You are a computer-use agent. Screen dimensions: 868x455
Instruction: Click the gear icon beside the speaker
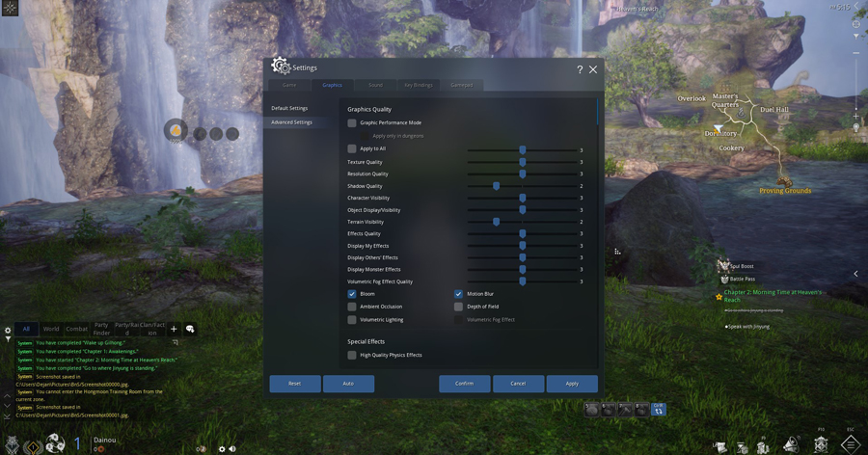tap(222, 449)
